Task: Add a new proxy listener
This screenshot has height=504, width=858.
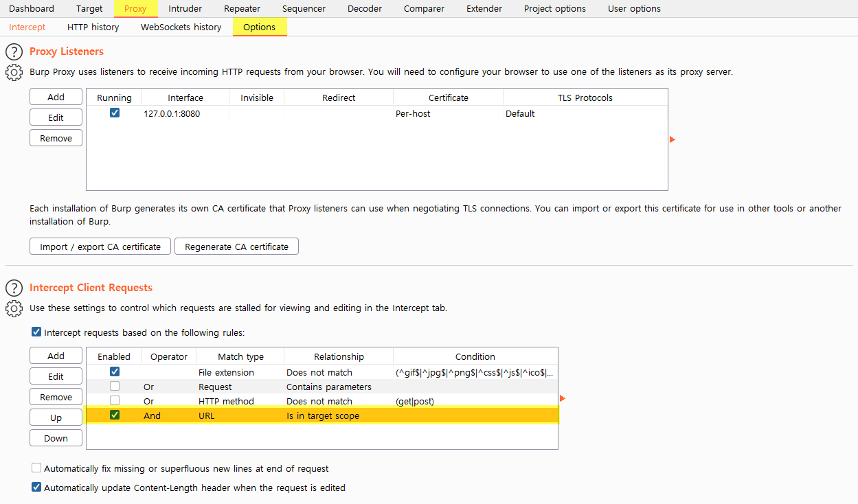Action: (56, 97)
